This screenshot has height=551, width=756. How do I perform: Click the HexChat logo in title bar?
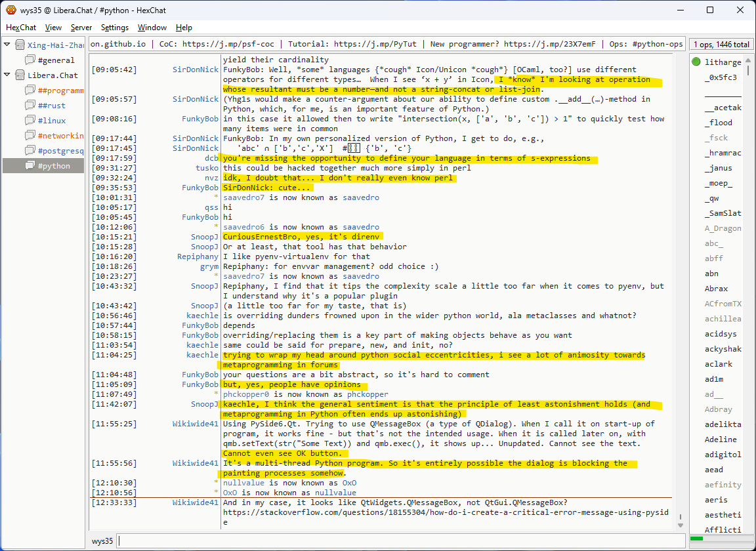click(10, 10)
